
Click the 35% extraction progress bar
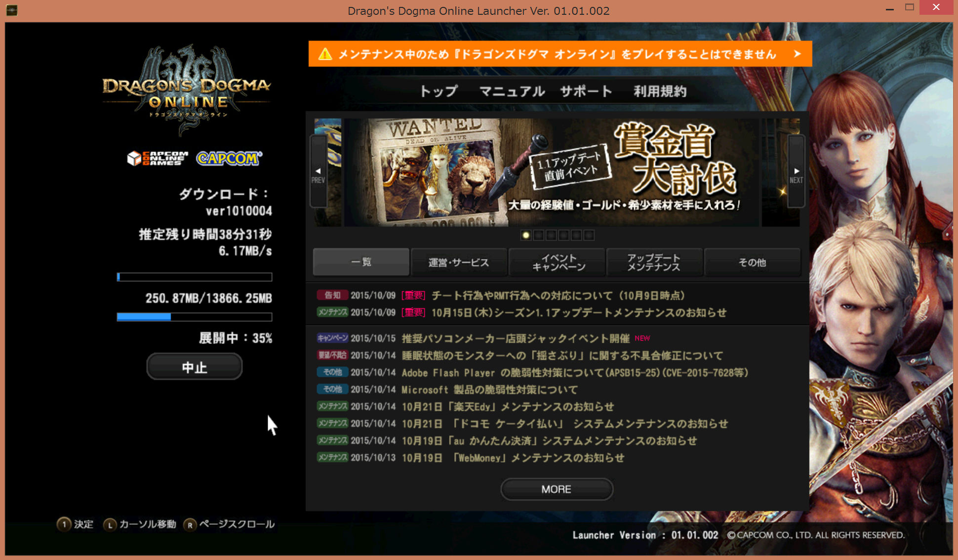coord(194,317)
